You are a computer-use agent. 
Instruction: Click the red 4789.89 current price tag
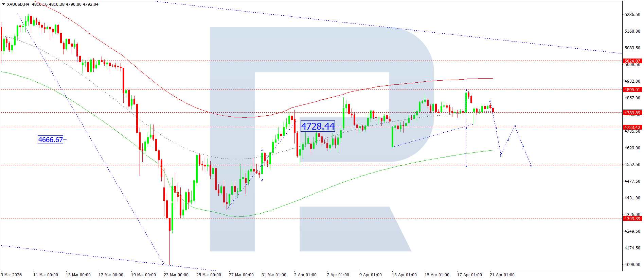click(x=632, y=113)
